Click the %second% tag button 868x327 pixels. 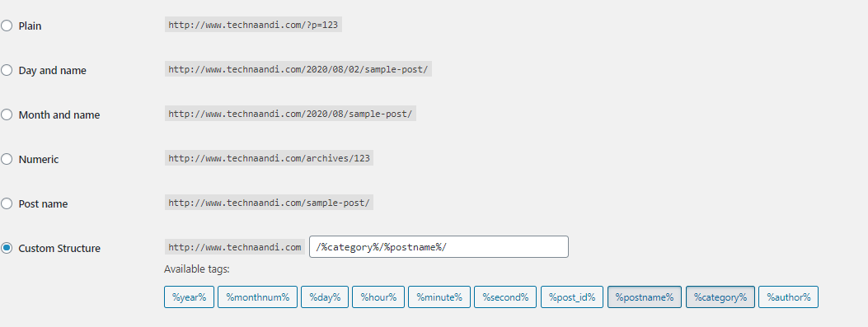[505, 297]
